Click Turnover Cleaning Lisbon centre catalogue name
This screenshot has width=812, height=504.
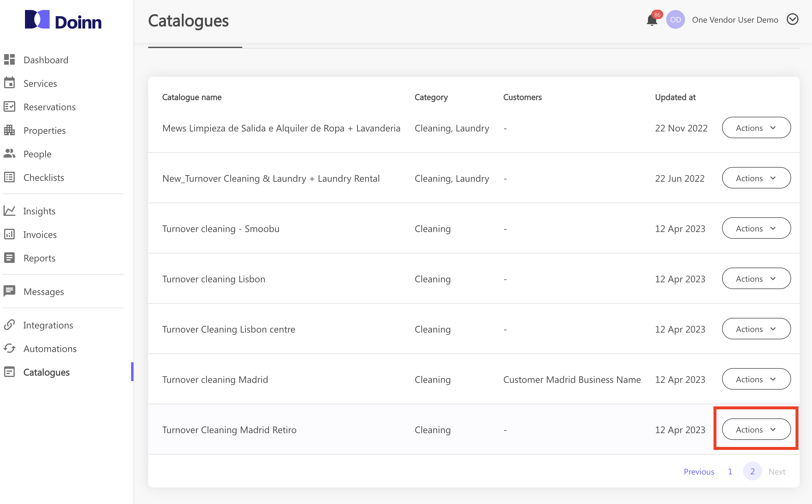(x=228, y=330)
